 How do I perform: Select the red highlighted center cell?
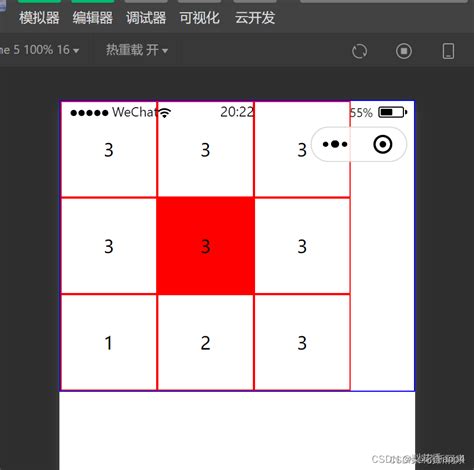pyautogui.click(x=206, y=246)
